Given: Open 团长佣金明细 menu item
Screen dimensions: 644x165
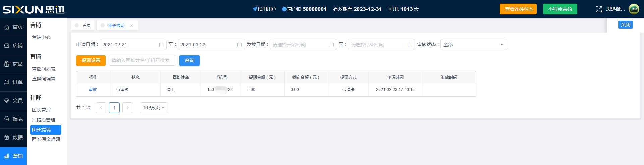Looking at the screenshot, I should coord(46,139).
